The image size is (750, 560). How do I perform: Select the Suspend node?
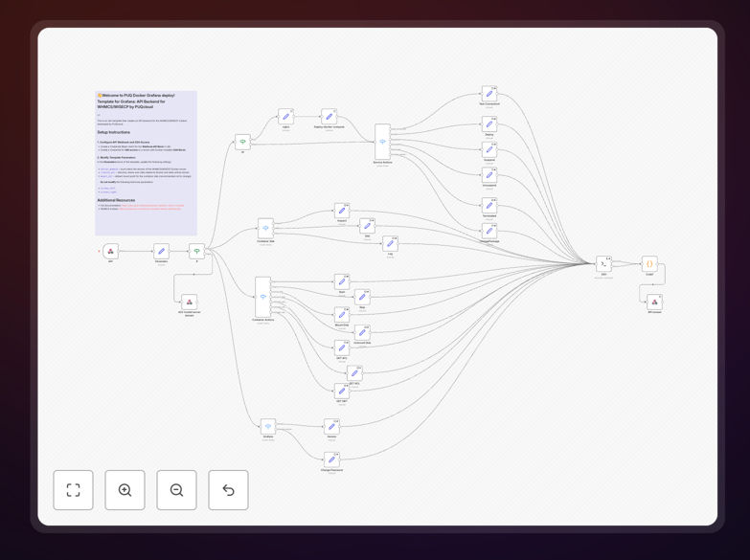tap(489, 149)
